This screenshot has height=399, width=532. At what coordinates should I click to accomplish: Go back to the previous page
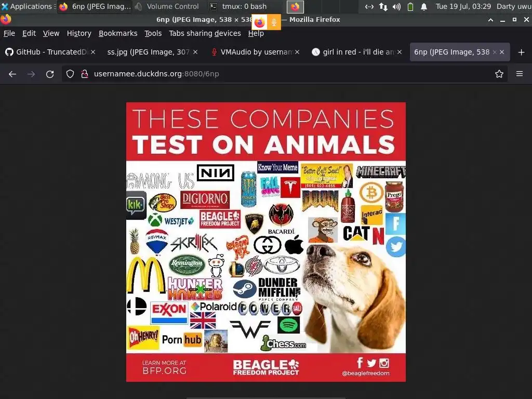click(12, 74)
